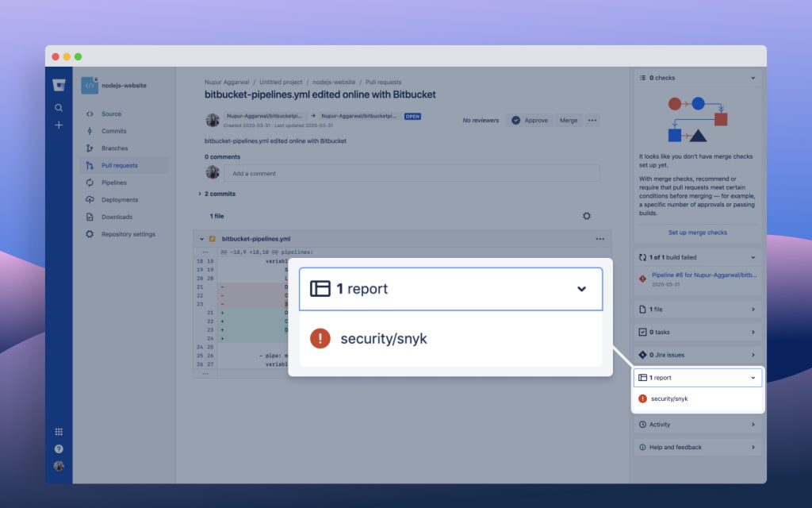The image size is (812, 508).
Task: Open diff settings gear icon
Action: point(586,216)
